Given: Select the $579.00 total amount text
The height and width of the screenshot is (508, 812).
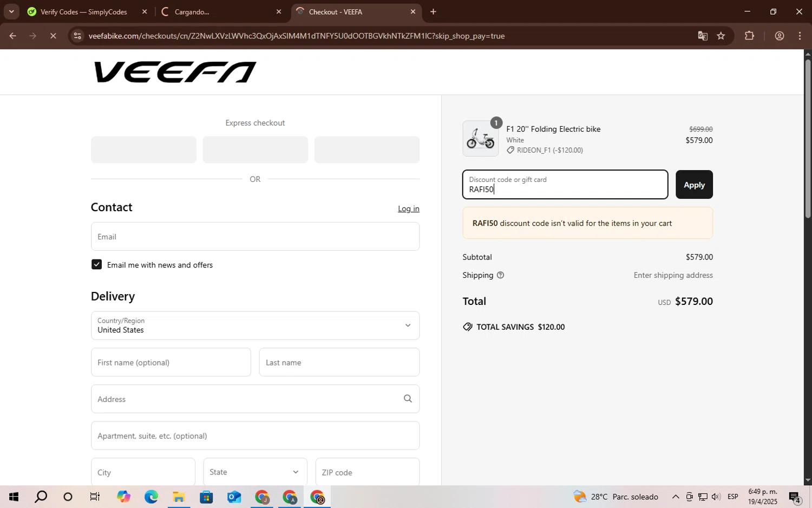Looking at the screenshot, I should [694, 301].
